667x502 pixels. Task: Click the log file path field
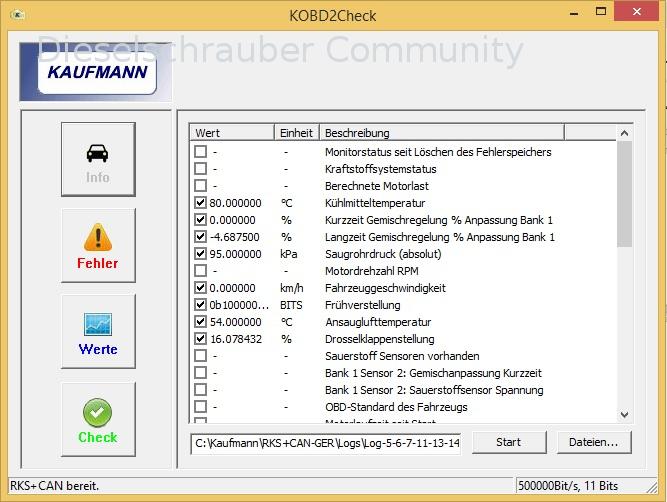326,443
